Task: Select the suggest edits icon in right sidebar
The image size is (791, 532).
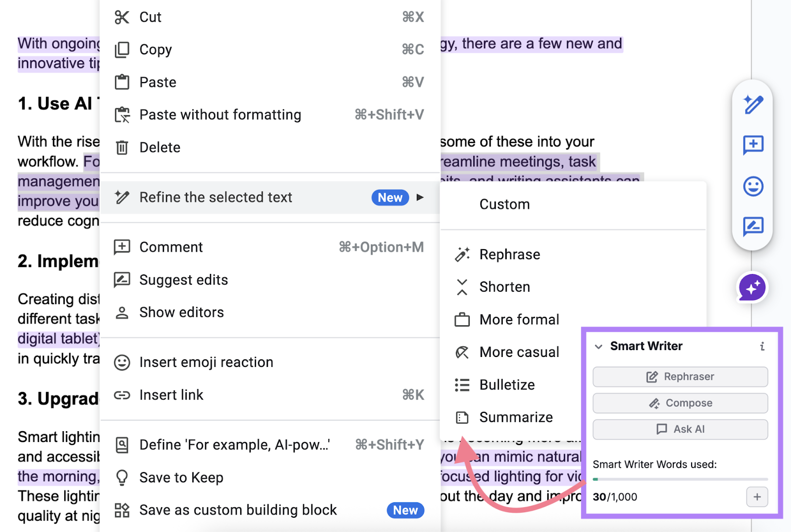Action: point(752,226)
